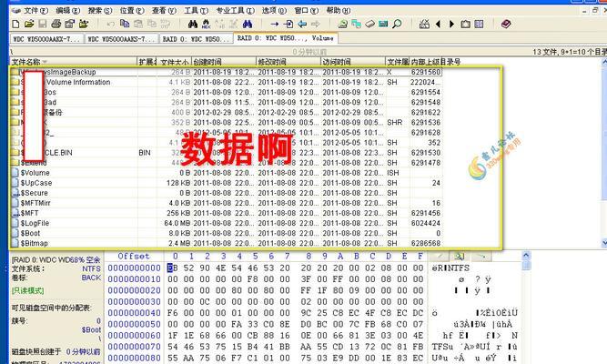Select the $Secure file row
The height and width of the screenshot is (364, 607).
[x=227, y=193]
